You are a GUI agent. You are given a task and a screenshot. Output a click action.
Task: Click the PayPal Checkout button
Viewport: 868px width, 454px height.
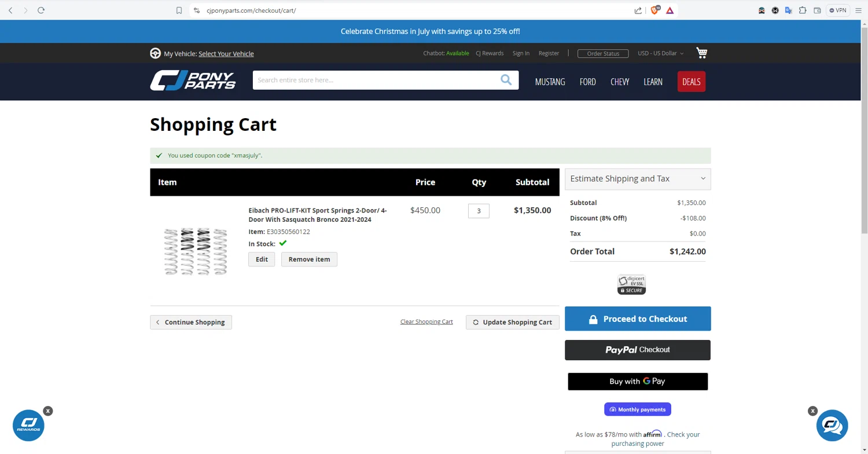click(638, 350)
